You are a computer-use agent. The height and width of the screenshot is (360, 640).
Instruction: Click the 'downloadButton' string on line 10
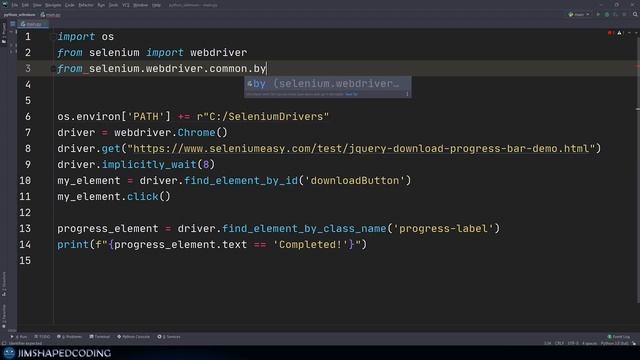[355, 180]
